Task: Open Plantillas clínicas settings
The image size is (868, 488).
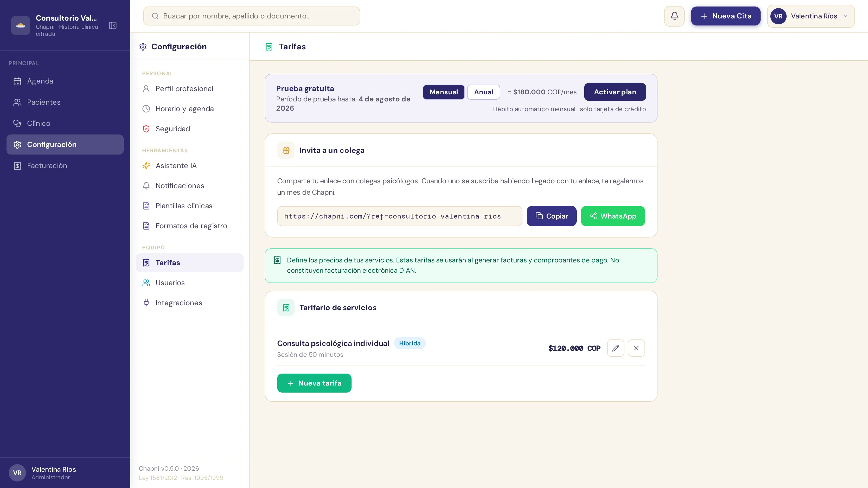Action: (x=189, y=206)
